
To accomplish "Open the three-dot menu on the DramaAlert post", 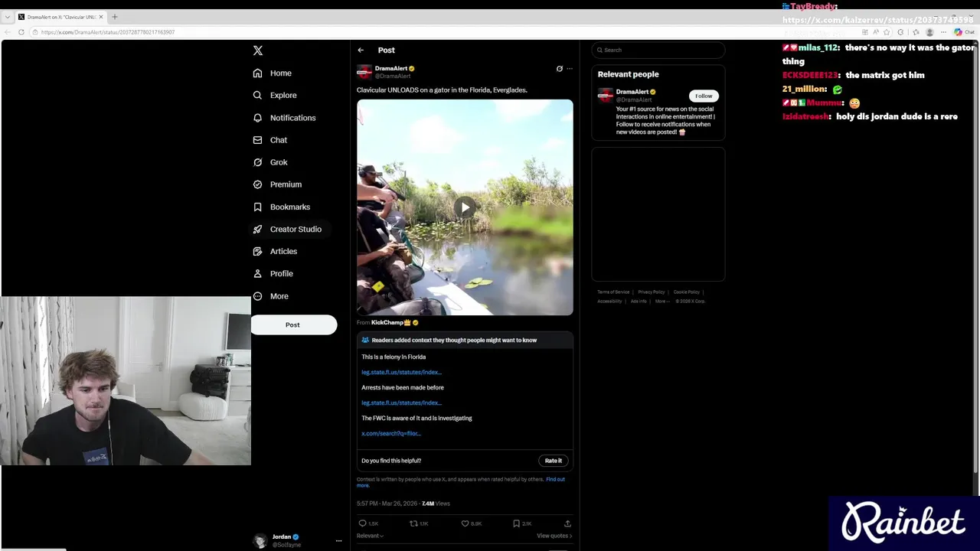I will coord(569,69).
